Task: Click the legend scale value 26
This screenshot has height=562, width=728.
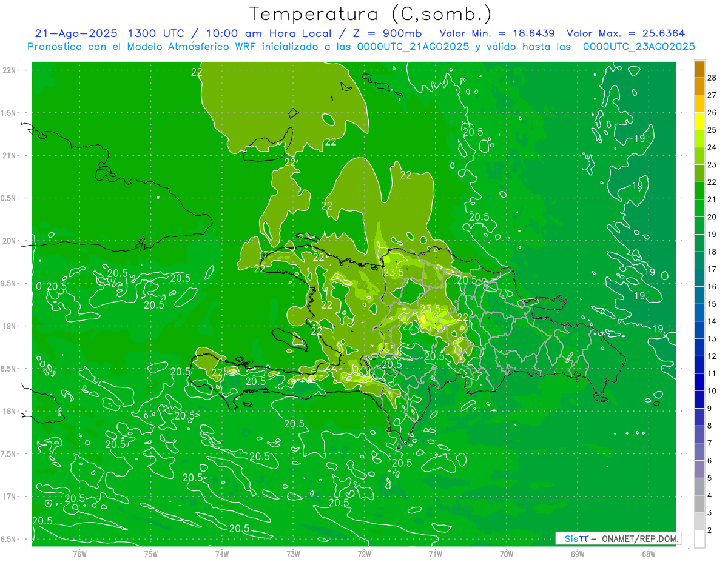Action: pyautogui.click(x=712, y=112)
